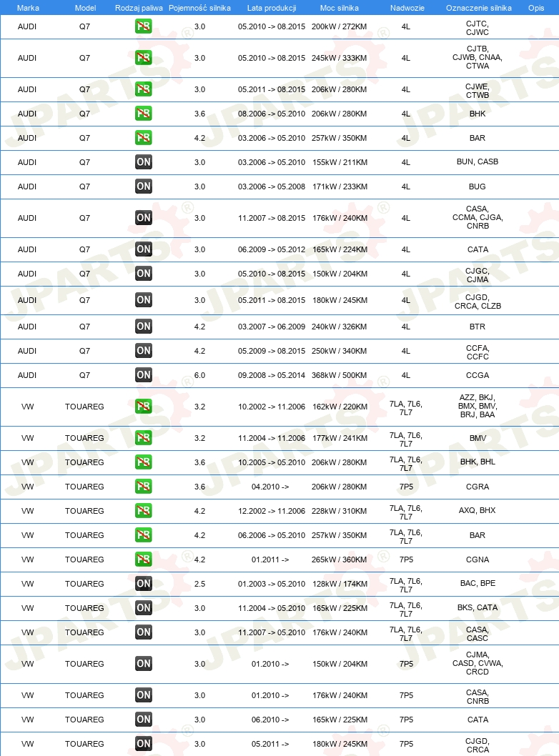Click the diesel ON icon in the Touareg 05.2011 row

pyautogui.click(x=143, y=743)
